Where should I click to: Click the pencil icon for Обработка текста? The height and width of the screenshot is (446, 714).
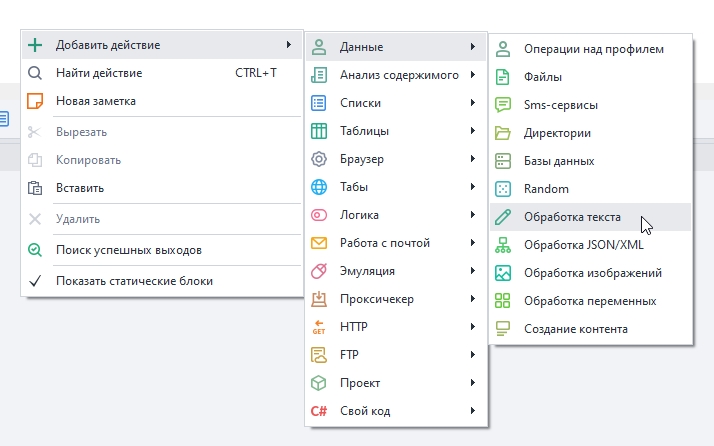click(504, 216)
